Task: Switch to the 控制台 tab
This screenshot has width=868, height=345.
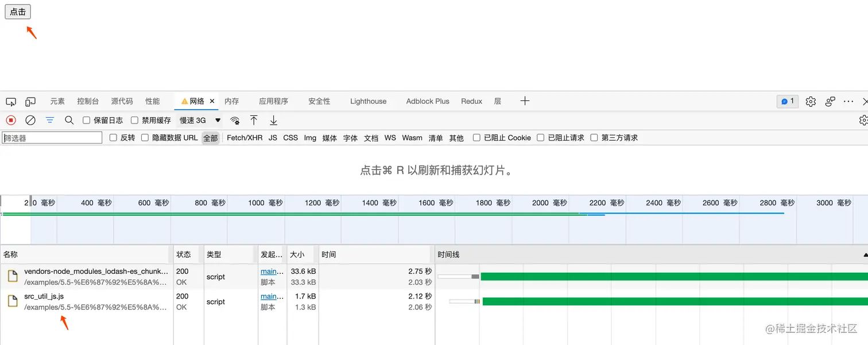Action: coord(88,101)
